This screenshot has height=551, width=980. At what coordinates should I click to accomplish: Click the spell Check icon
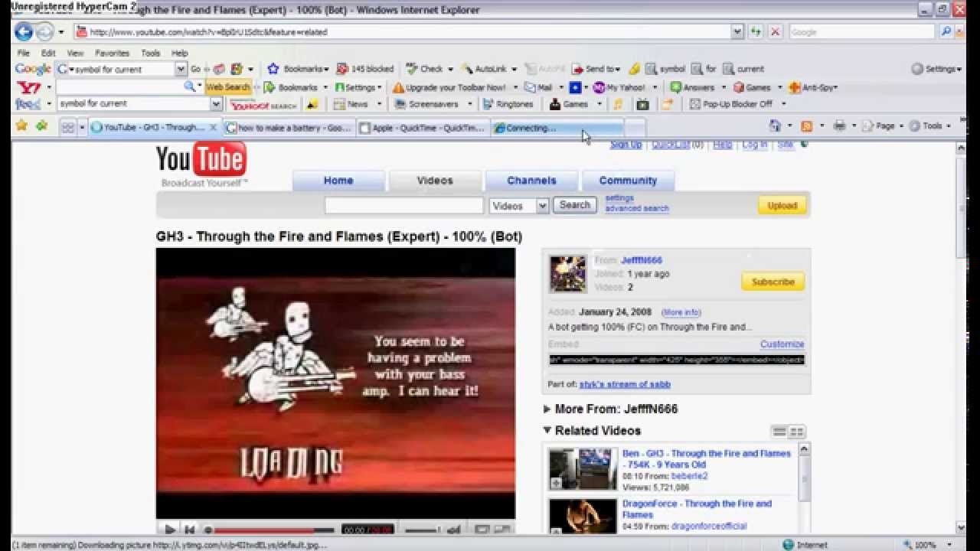412,69
